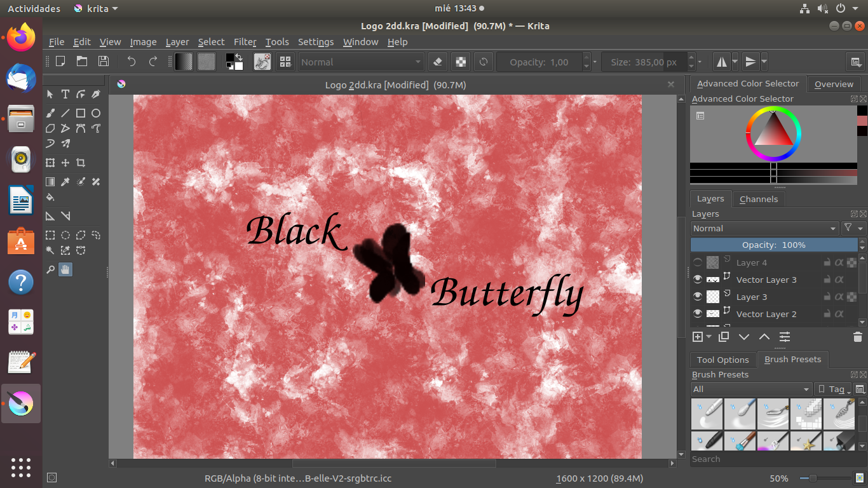Adjust the layer Opacity 100% slider

(774, 245)
